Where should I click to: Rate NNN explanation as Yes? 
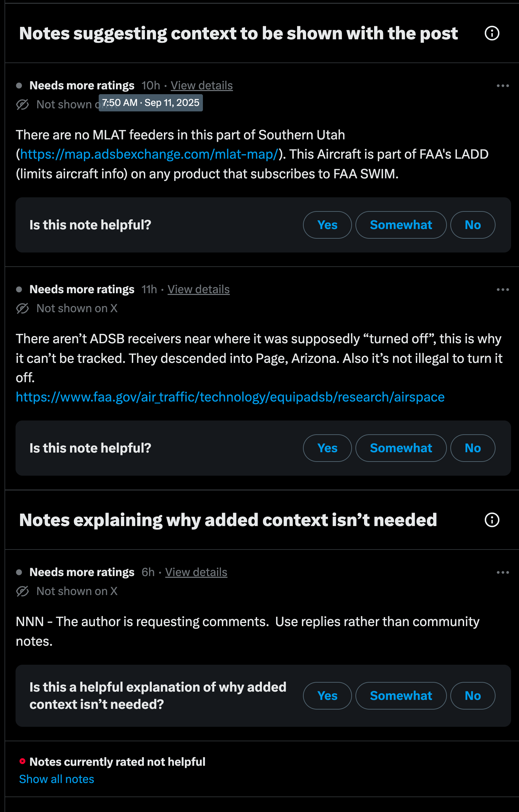[x=327, y=696]
